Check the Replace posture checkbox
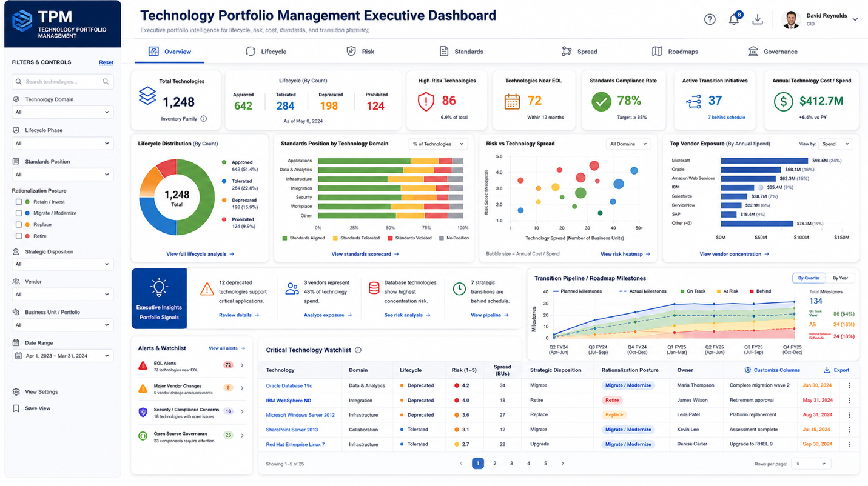 [19, 225]
